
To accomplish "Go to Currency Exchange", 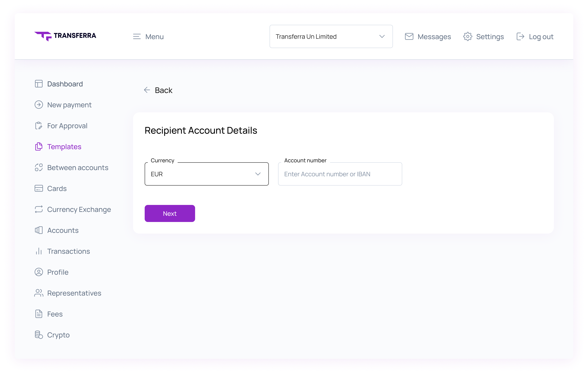I will [x=73, y=209].
